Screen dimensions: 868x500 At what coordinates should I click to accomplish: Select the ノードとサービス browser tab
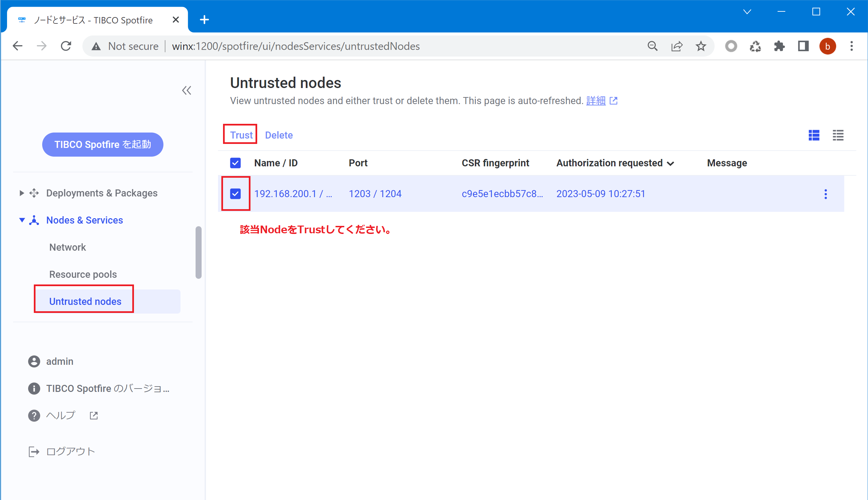click(x=97, y=20)
